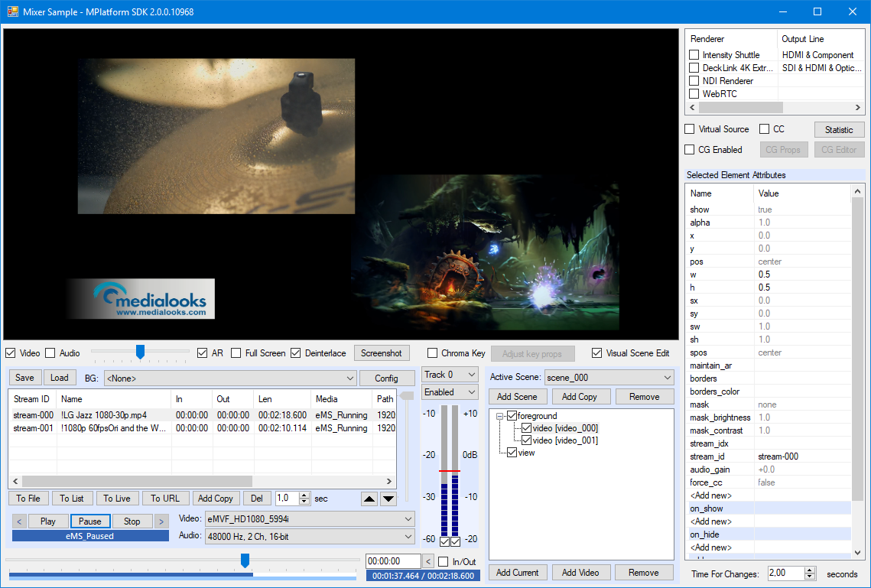Image resolution: width=871 pixels, height=588 pixels.
Task: Click the Save button
Action: 25,378
